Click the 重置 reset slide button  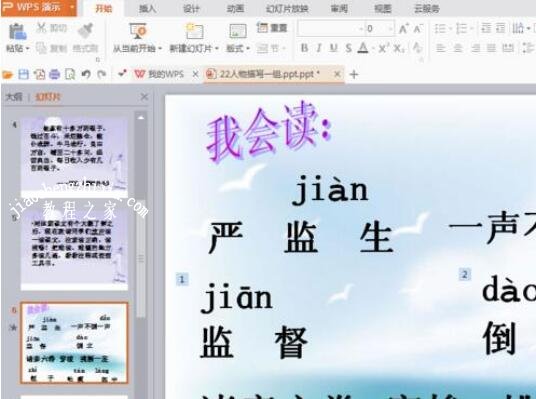coord(272,28)
